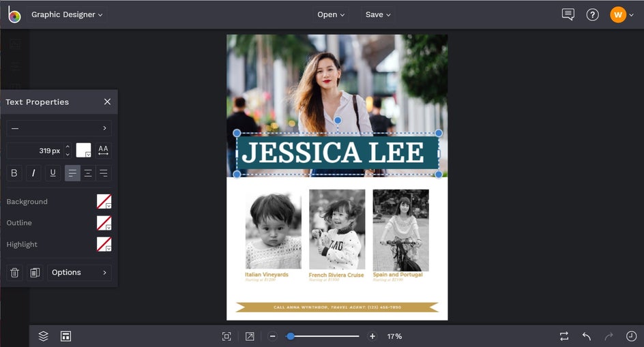Viewport: 644px width, 347px height.
Task: Open the feedback chat icon
Action: click(568, 14)
